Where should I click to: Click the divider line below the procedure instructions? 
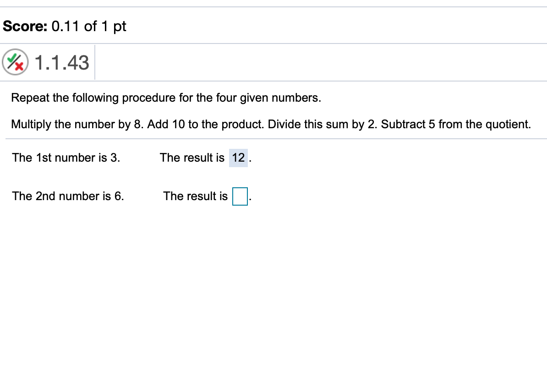click(275, 139)
